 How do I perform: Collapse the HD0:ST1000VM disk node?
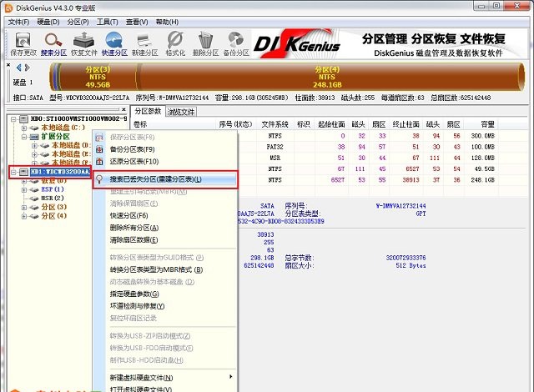[13, 119]
